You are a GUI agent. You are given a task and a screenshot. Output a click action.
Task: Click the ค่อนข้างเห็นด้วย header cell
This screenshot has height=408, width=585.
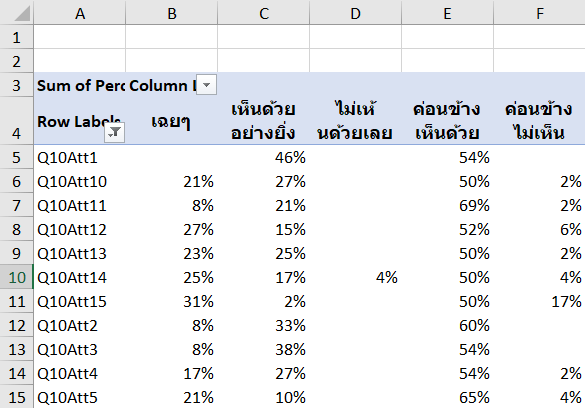point(447,121)
